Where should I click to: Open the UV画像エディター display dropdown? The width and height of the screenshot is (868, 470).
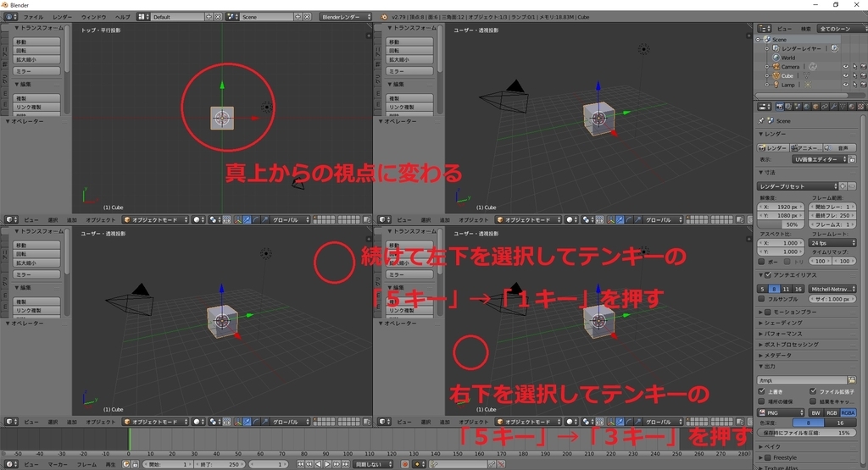pos(820,159)
